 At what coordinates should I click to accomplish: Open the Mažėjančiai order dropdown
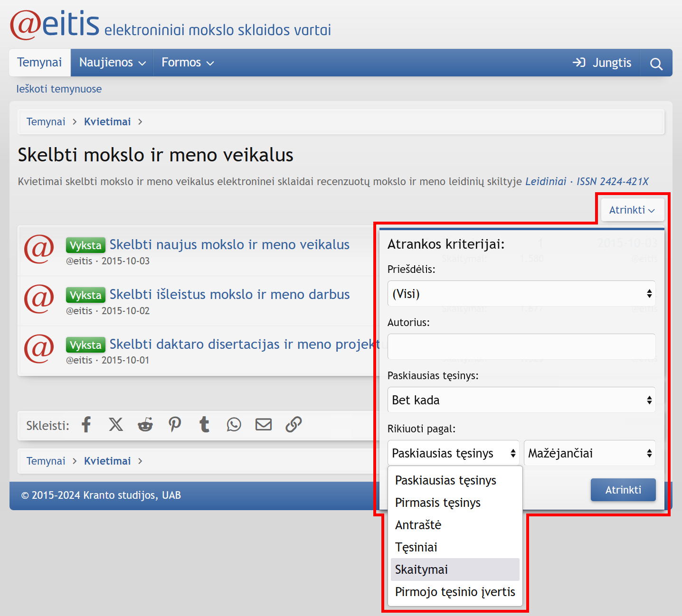(x=589, y=453)
